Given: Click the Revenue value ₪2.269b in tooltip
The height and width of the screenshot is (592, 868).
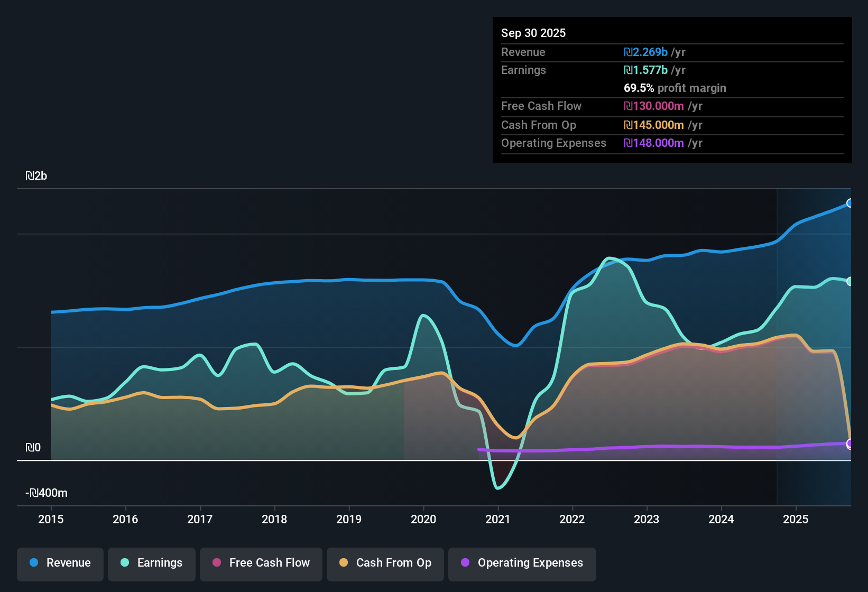Looking at the screenshot, I should (x=645, y=52).
